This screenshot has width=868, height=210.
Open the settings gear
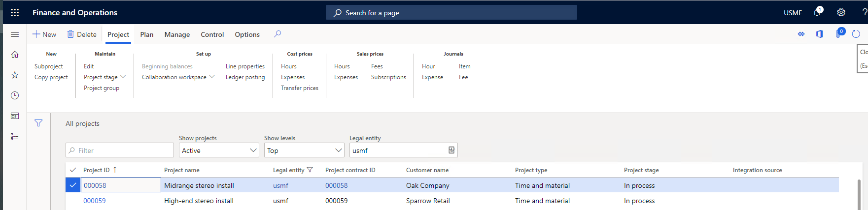click(841, 13)
